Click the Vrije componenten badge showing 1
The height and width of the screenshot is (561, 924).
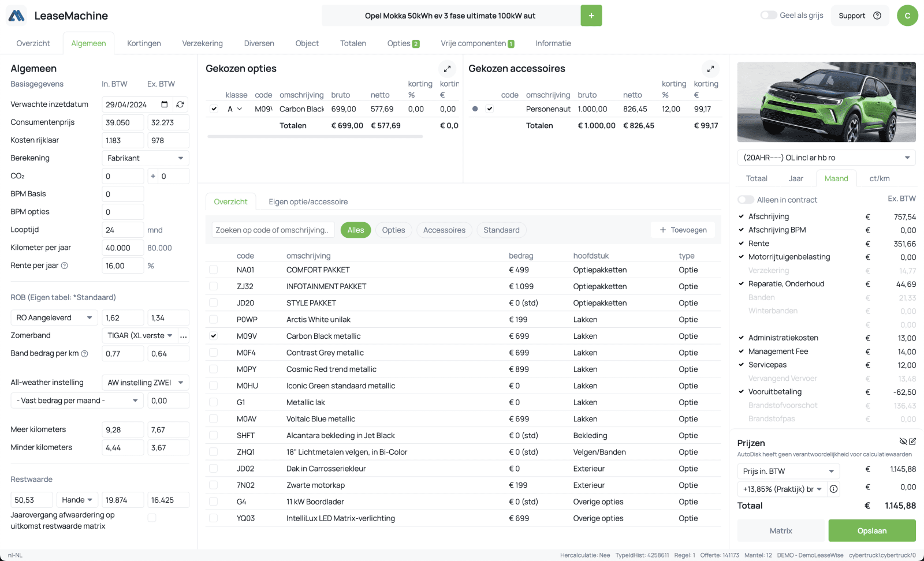pyautogui.click(x=511, y=44)
